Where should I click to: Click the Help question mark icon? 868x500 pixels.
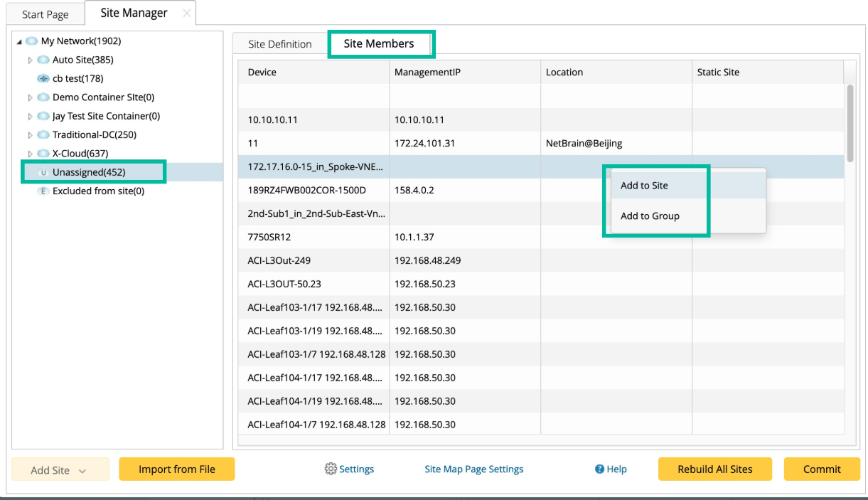click(599, 469)
